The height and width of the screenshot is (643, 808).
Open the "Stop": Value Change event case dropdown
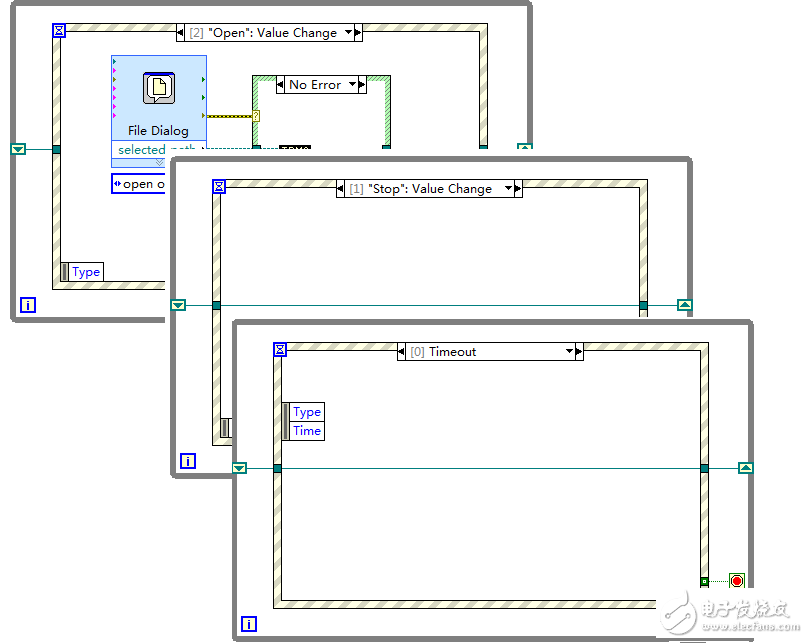[x=509, y=189]
